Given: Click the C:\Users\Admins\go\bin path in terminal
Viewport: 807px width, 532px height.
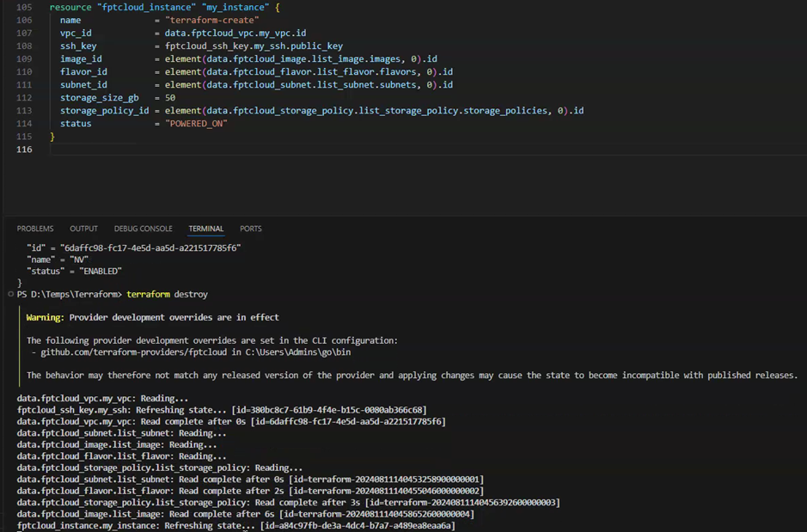Looking at the screenshot, I should pyautogui.click(x=303, y=352).
